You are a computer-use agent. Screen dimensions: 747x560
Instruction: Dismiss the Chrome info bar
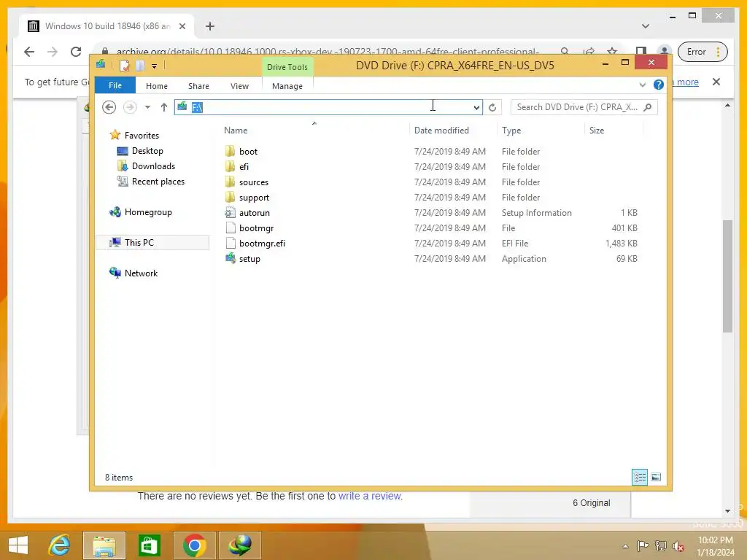pos(716,82)
